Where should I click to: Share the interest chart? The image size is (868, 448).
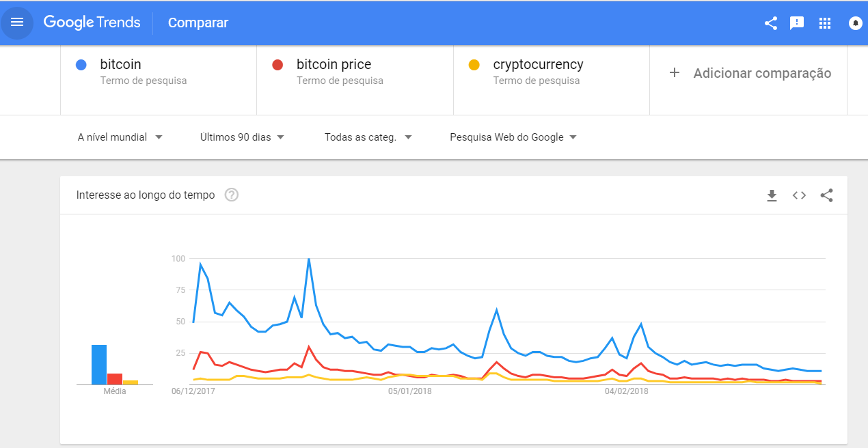tap(826, 195)
